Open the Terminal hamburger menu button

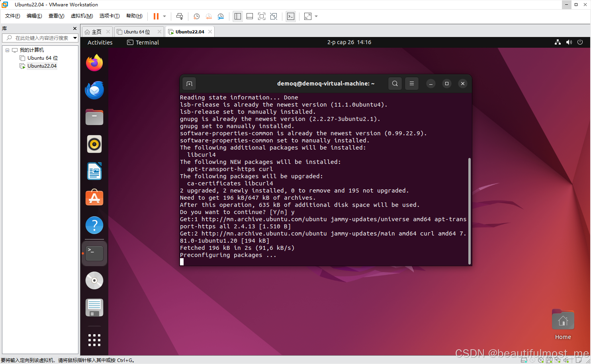[412, 84]
